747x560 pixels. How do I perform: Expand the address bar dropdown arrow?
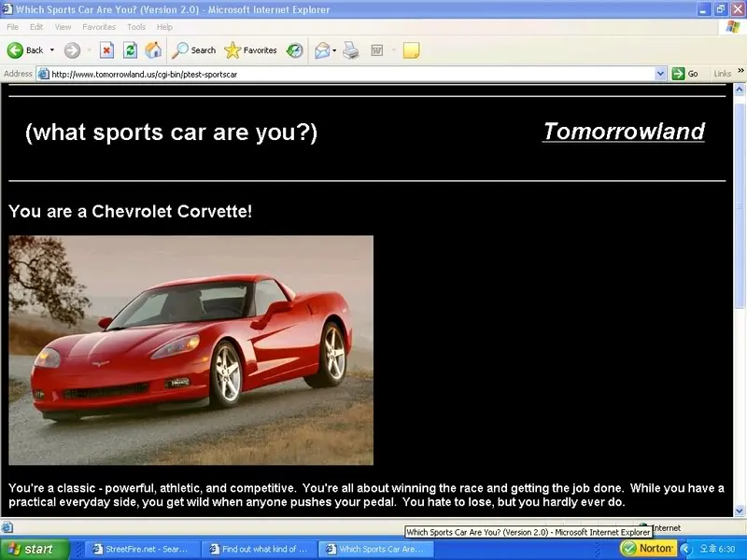click(660, 74)
